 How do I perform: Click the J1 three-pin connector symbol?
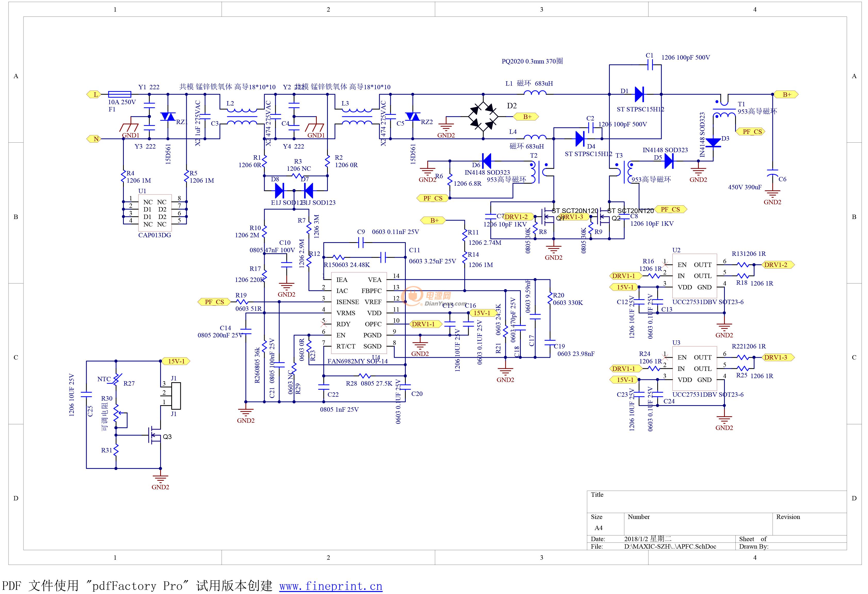tap(176, 395)
